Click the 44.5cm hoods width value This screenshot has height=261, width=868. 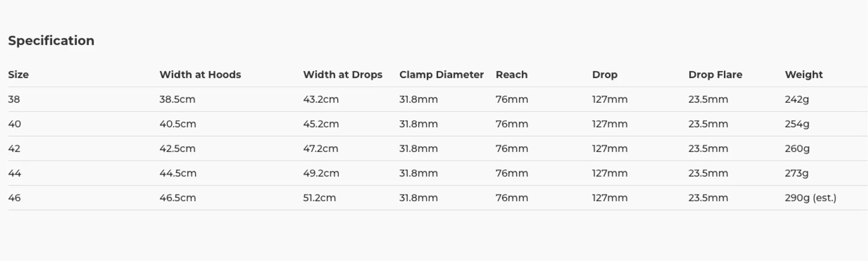[178, 173]
